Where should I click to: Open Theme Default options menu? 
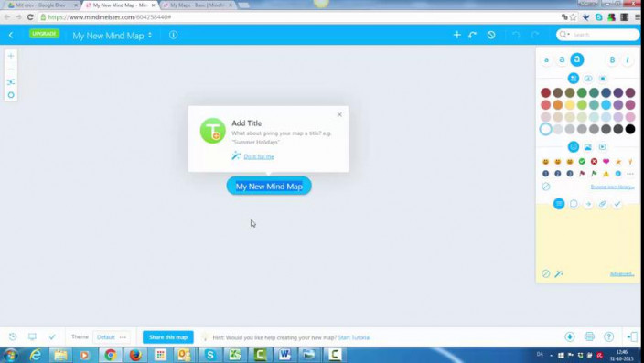coord(123,337)
